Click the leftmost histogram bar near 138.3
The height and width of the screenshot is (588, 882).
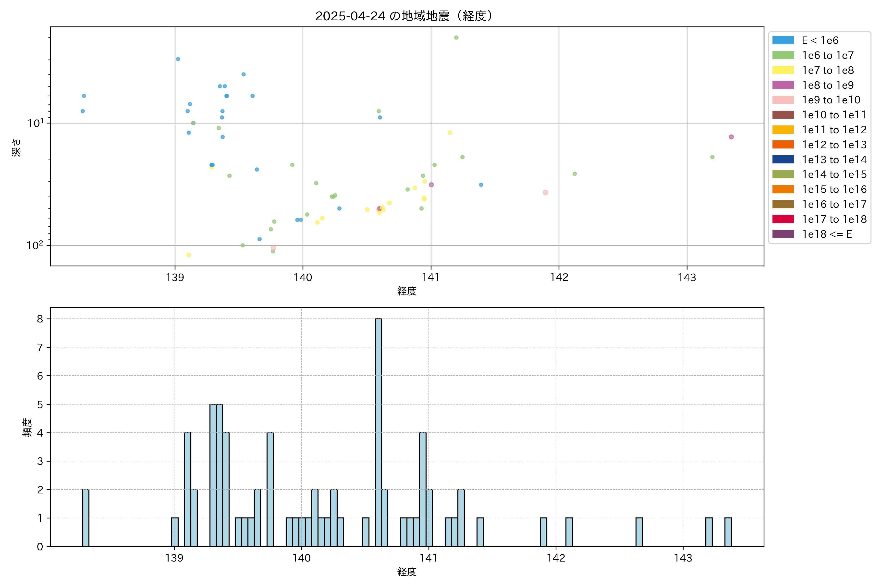[86, 517]
